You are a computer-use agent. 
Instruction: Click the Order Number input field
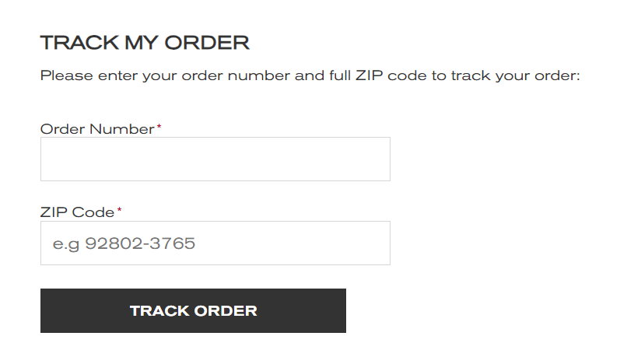215,159
